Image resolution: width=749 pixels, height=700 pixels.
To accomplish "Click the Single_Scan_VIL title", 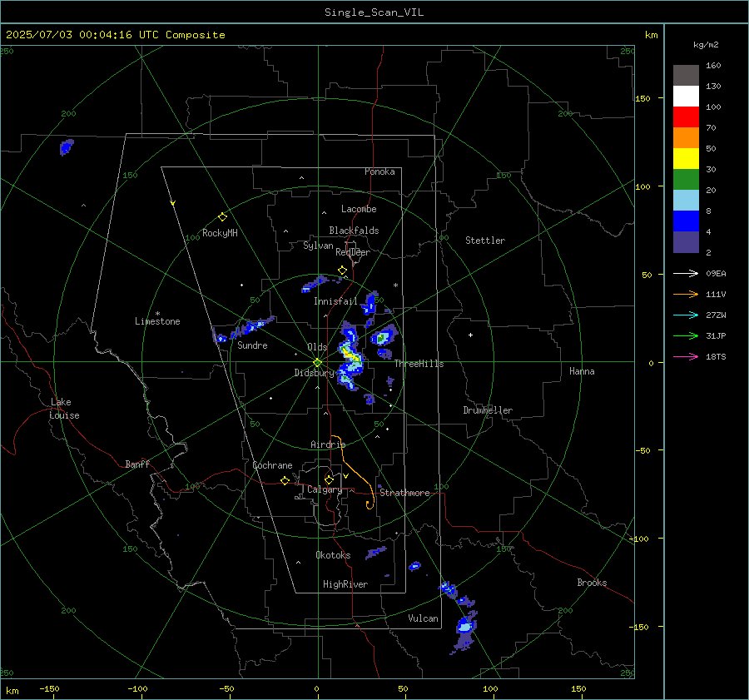I will (374, 12).
